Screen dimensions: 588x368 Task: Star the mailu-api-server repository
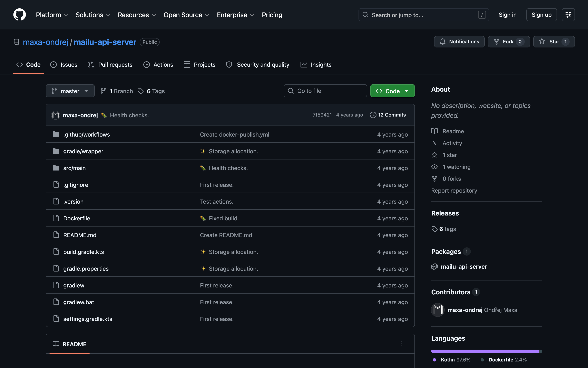coord(554,42)
